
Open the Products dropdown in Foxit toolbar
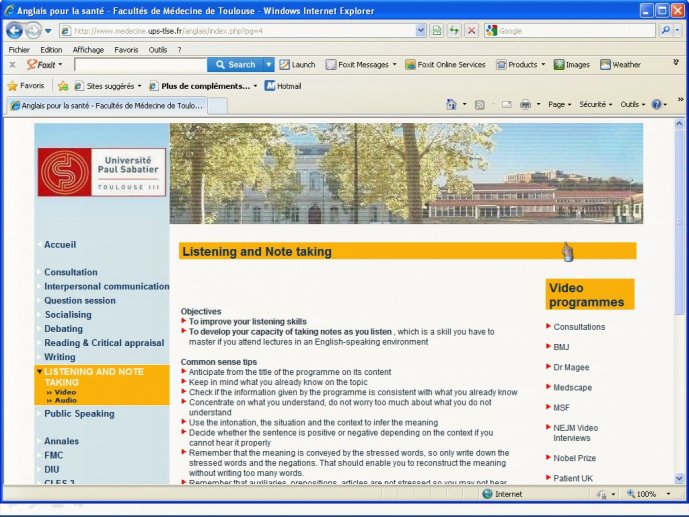pyautogui.click(x=521, y=65)
